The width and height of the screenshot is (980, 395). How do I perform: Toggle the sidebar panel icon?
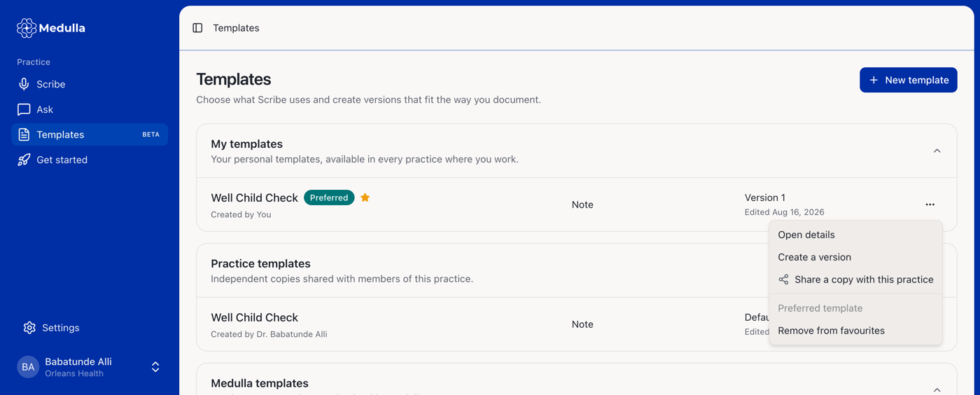[197, 28]
